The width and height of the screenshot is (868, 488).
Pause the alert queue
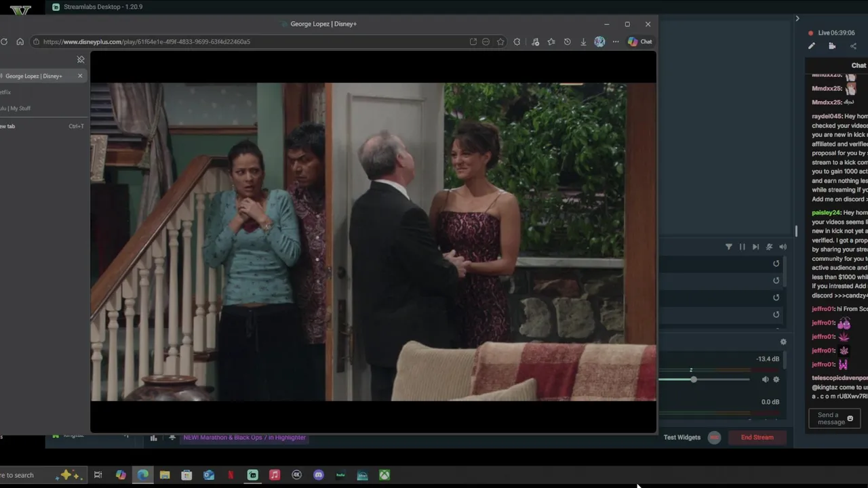tap(742, 247)
